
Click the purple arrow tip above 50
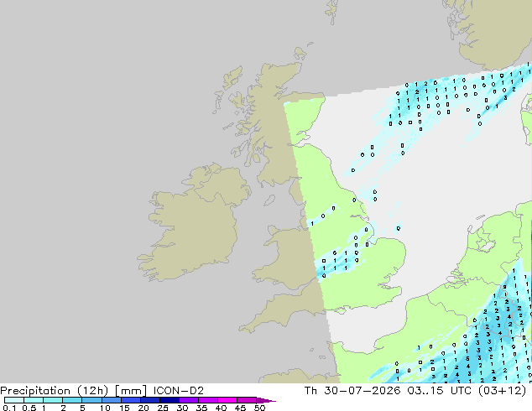point(266,400)
